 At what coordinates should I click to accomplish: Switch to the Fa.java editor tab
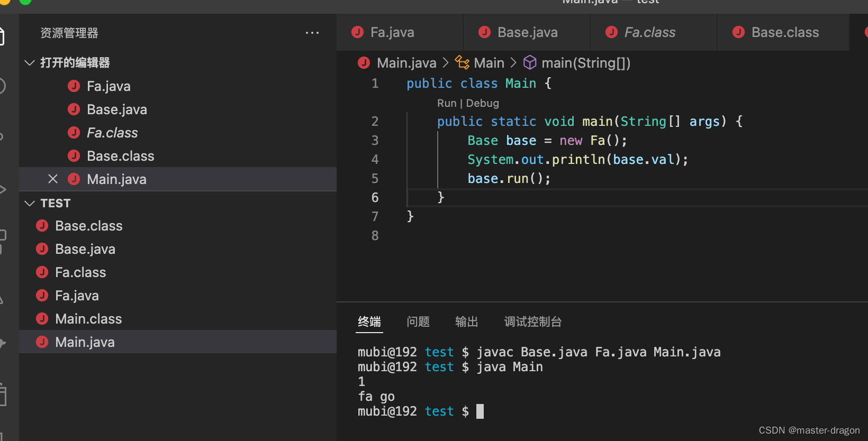(x=400, y=32)
